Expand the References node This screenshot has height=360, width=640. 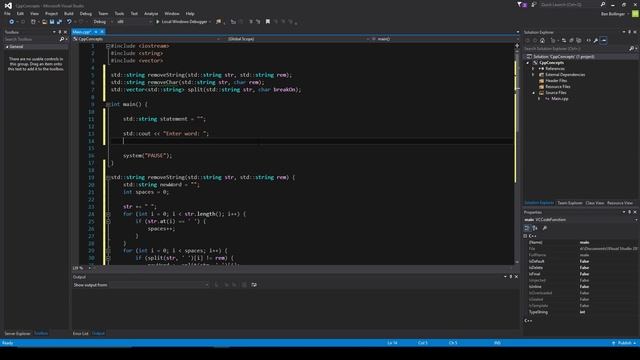pos(533,69)
